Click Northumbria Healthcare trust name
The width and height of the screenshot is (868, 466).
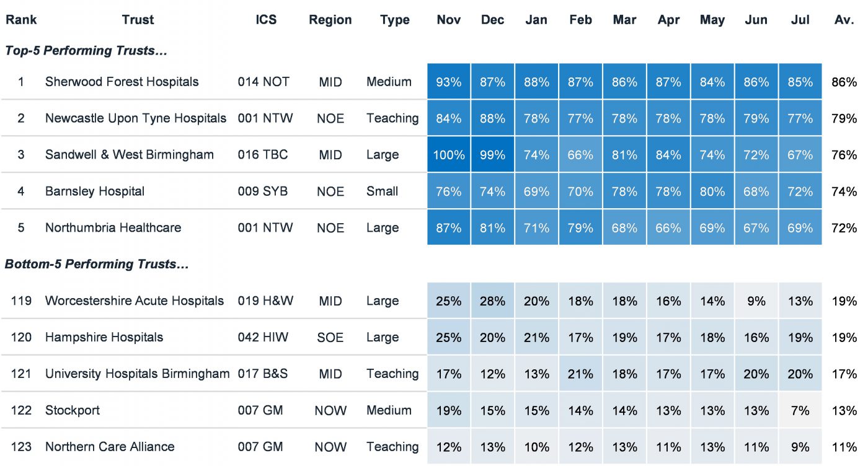113,228
